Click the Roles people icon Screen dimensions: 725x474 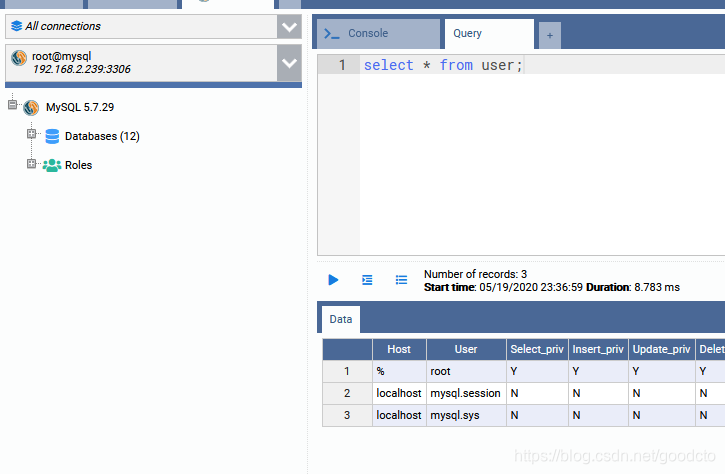52,165
